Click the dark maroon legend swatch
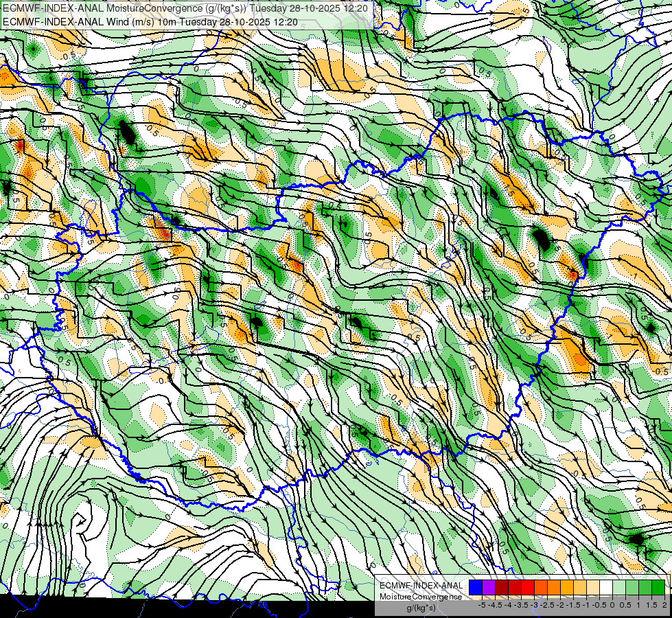 coord(502,587)
